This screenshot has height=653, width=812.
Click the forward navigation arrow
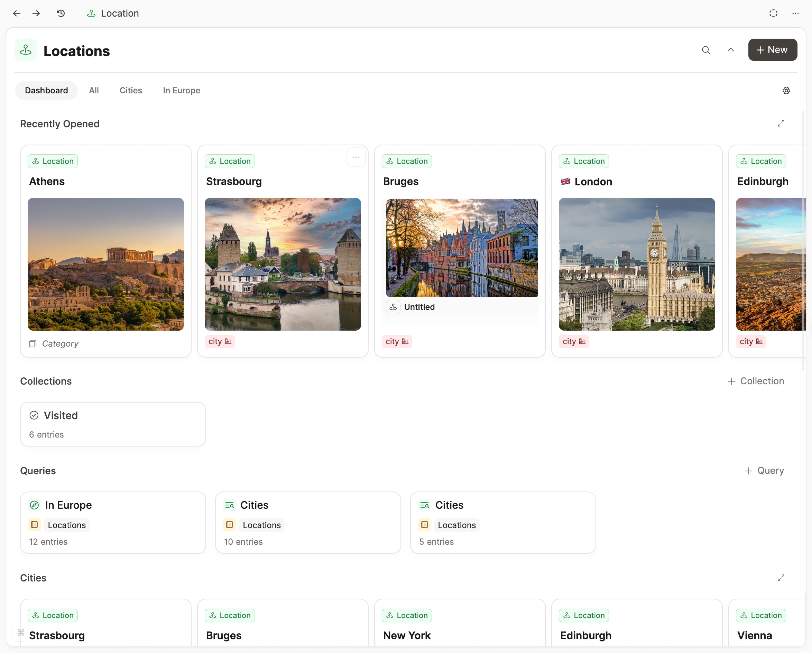point(36,13)
